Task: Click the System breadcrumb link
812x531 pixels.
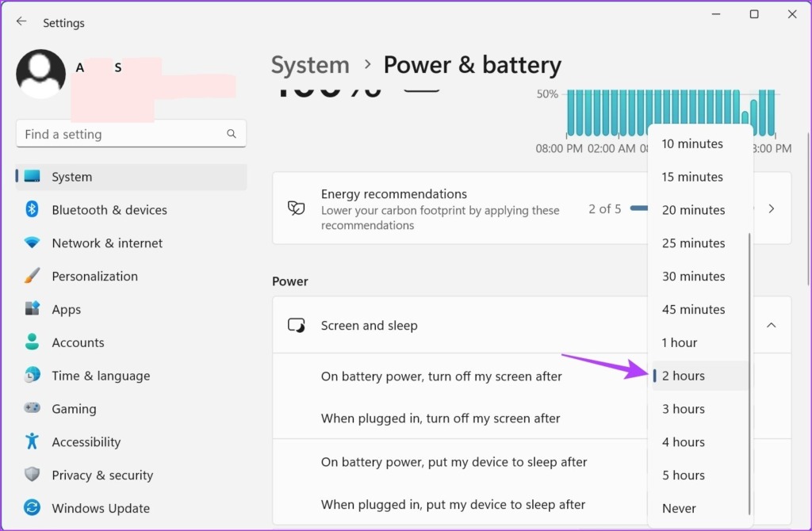Action: (x=309, y=65)
